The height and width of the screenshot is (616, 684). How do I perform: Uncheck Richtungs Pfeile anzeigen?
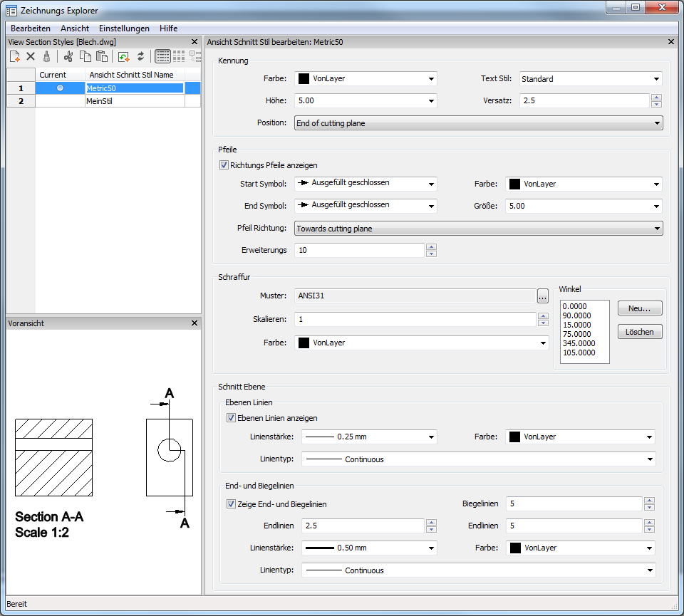tap(224, 165)
